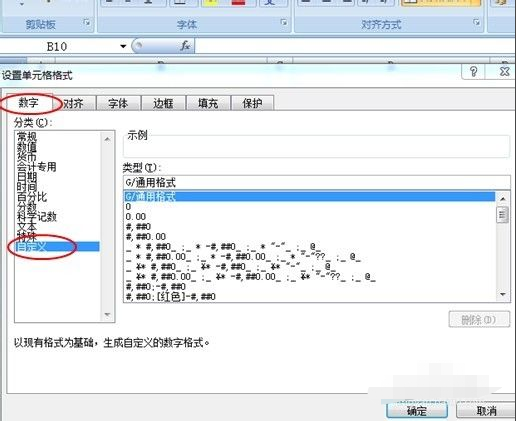Click type list scrollbar down arrow
The height and width of the screenshot is (421, 516).
click(503, 294)
